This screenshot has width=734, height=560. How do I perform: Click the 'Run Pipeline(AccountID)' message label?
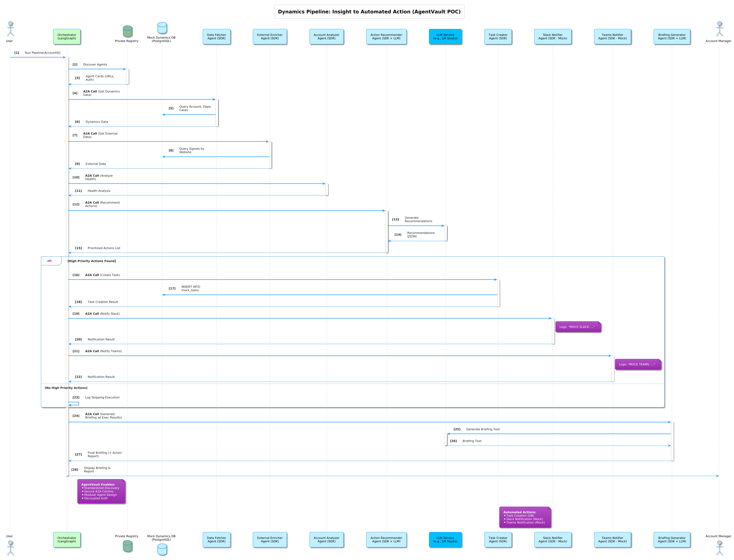[x=43, y=53]
